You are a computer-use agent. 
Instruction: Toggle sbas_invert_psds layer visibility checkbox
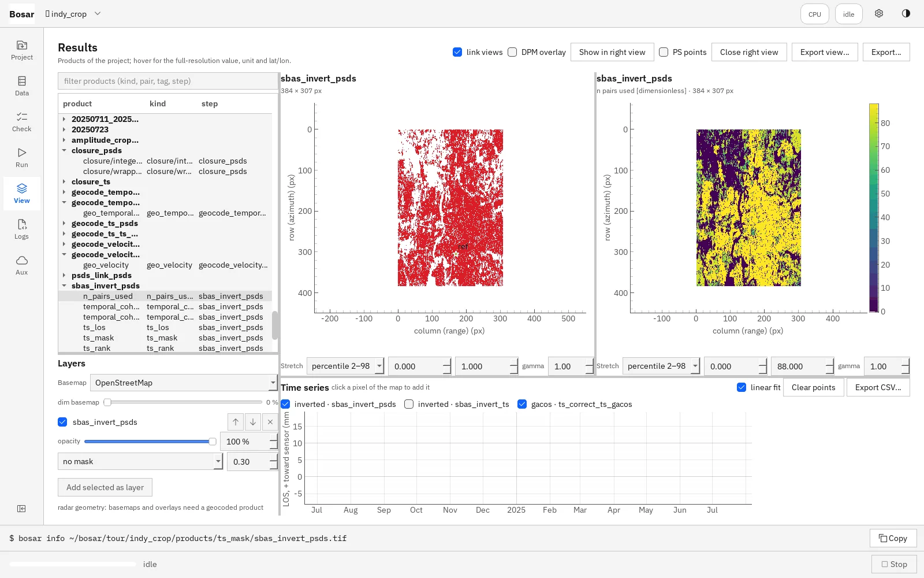[x=62, y=422]
